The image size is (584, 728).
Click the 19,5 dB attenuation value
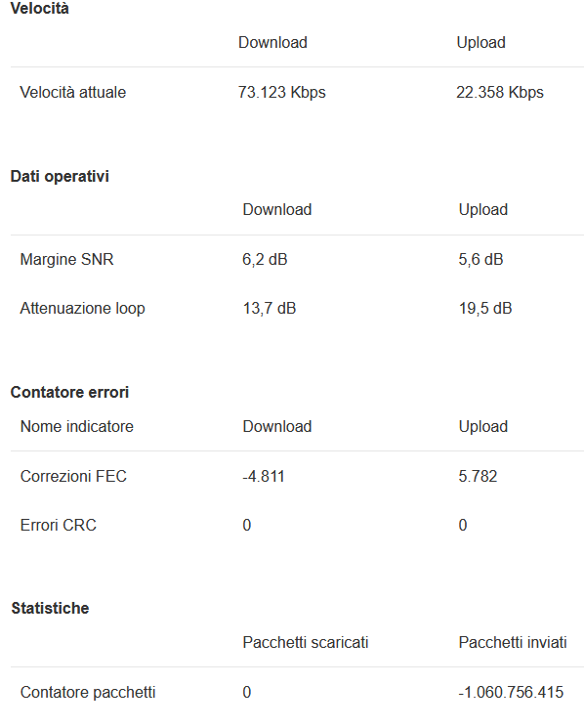pyautogui.click(x=485, y=308)
